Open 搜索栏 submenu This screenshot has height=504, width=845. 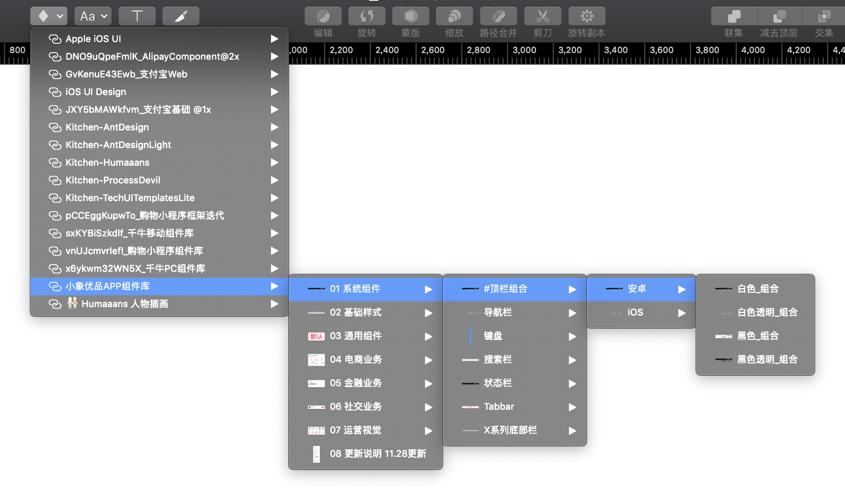pyautogui.click(x=514, y=360)
